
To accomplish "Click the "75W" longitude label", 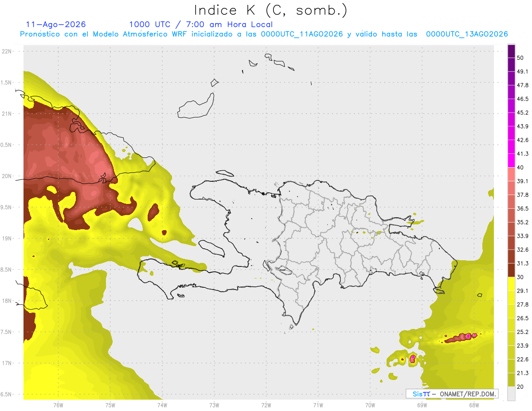I will tap(110, 405).
